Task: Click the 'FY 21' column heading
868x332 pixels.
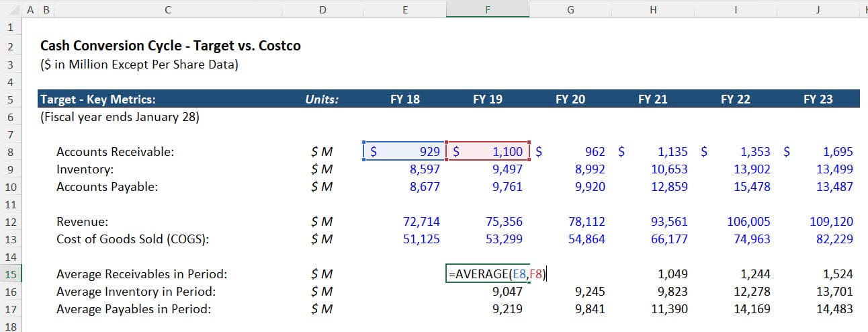Action: 653,99
